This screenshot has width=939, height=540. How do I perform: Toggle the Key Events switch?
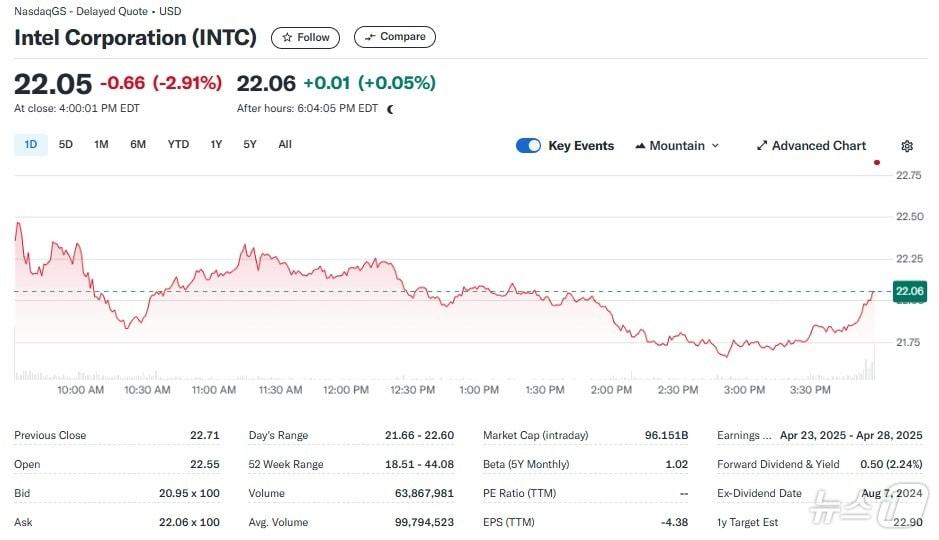click(528, 146)
